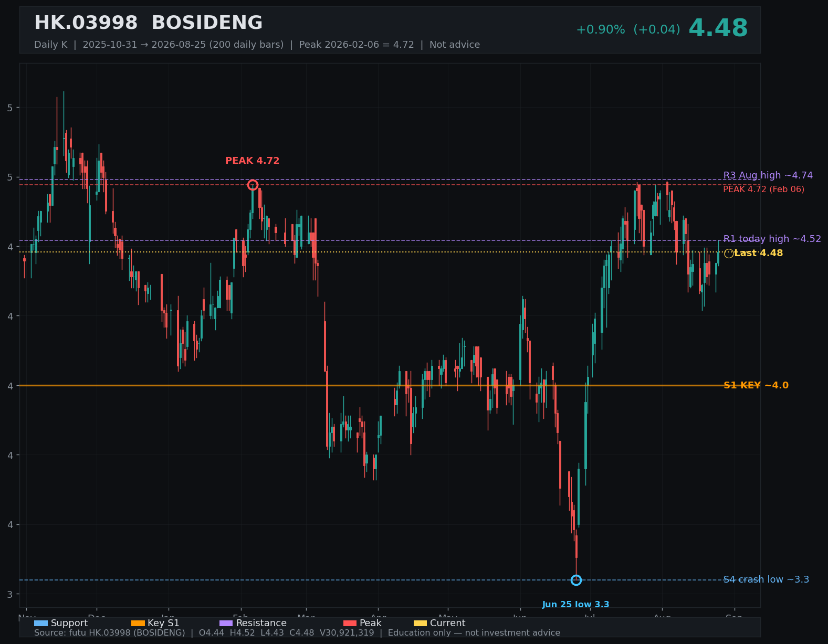Select the red Peak legend swatch
Screen dimensions: 828x644
coord(350,623)
